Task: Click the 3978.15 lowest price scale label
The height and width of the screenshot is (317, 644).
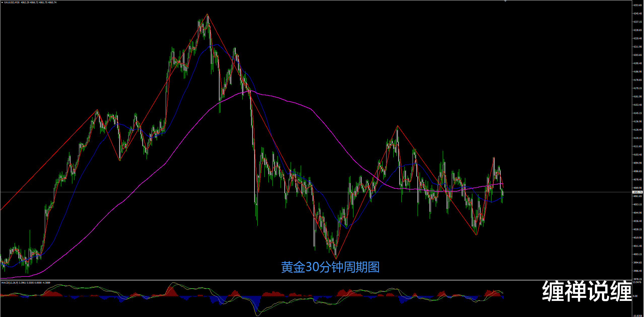Action: 637,279
